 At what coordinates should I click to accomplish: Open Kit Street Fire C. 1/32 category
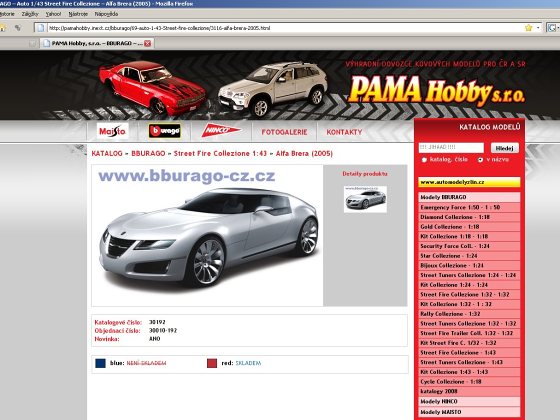(x=469, y=342)
